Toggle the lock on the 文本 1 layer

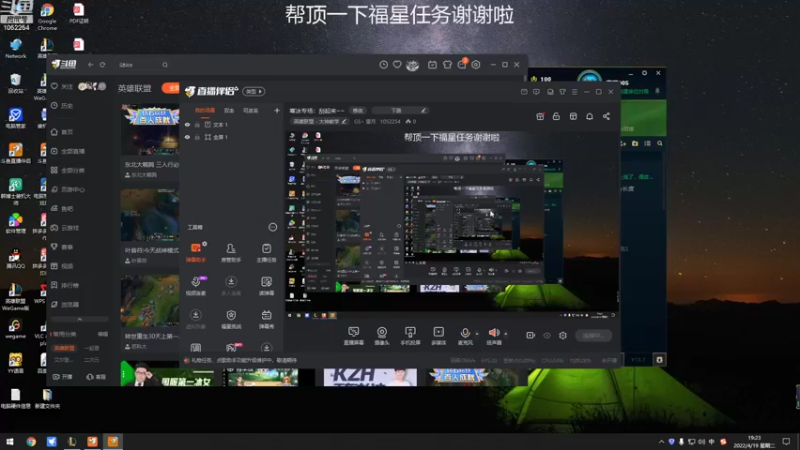pos(197,124)
